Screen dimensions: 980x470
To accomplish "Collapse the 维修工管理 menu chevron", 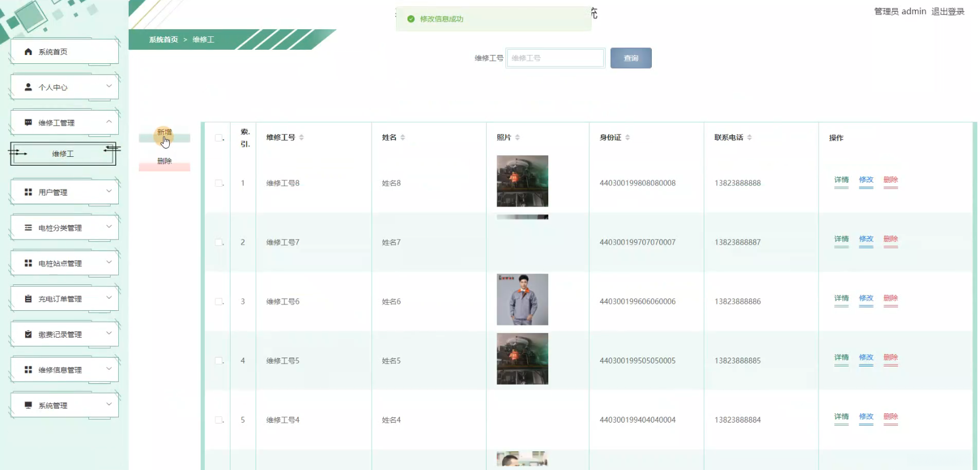I will click(109, 122).
